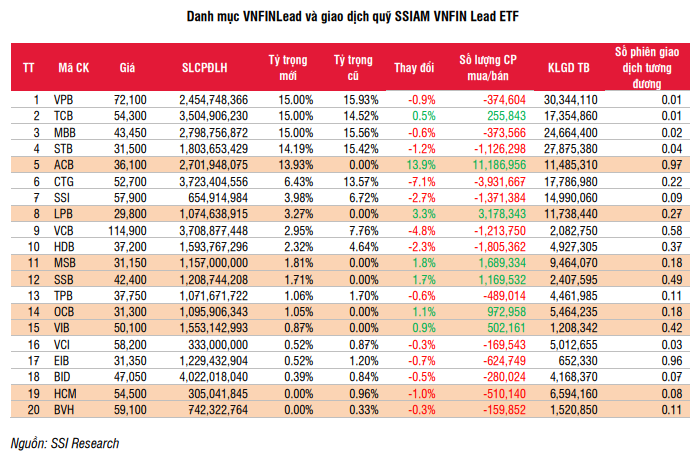This screenshot has width=694, height=458.
Task: Select the HCM ticker cell
Action: [65, 394]
